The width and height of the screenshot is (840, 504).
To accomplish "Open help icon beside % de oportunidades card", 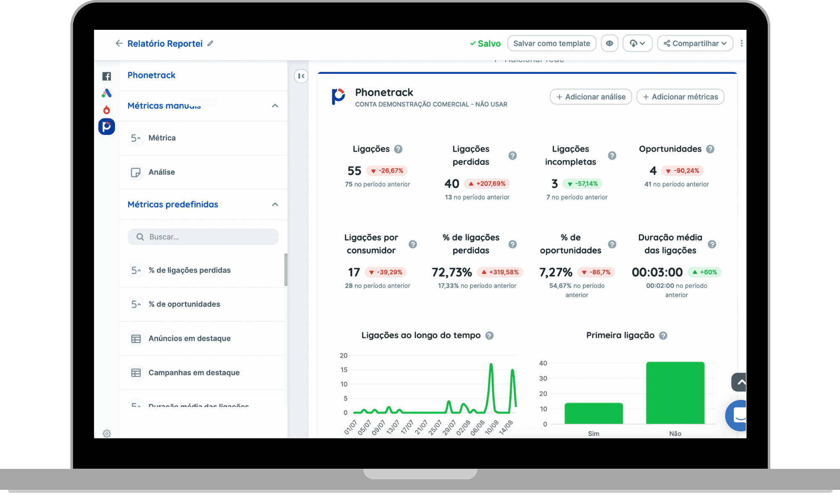I will pyautogui.click(x=612, y=244).
